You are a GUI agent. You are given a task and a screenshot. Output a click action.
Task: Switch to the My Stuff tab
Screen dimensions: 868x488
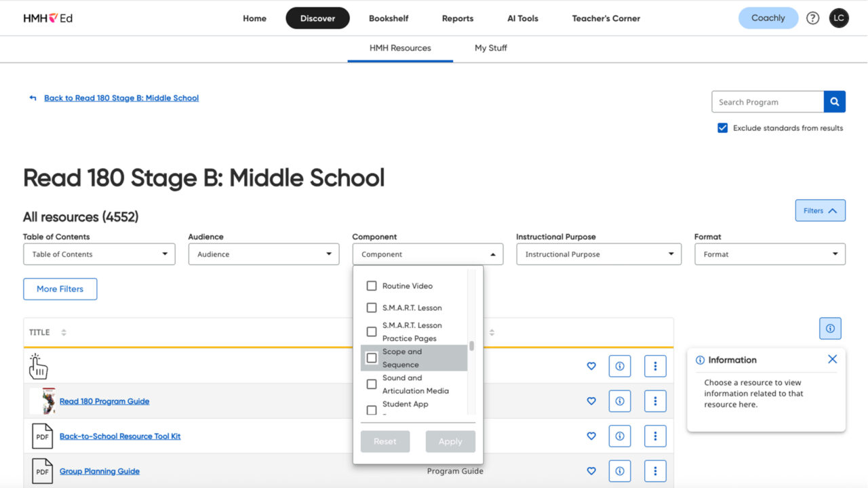[x=491, y=48]
